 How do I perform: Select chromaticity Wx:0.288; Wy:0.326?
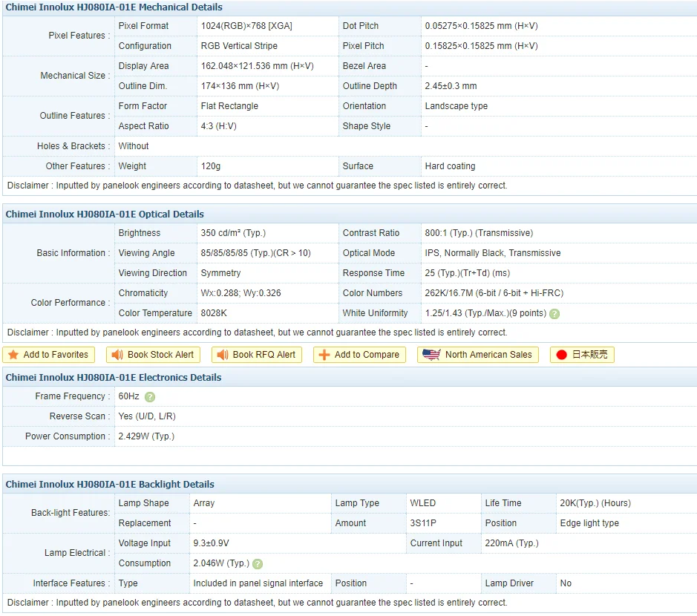coord(241,293)
